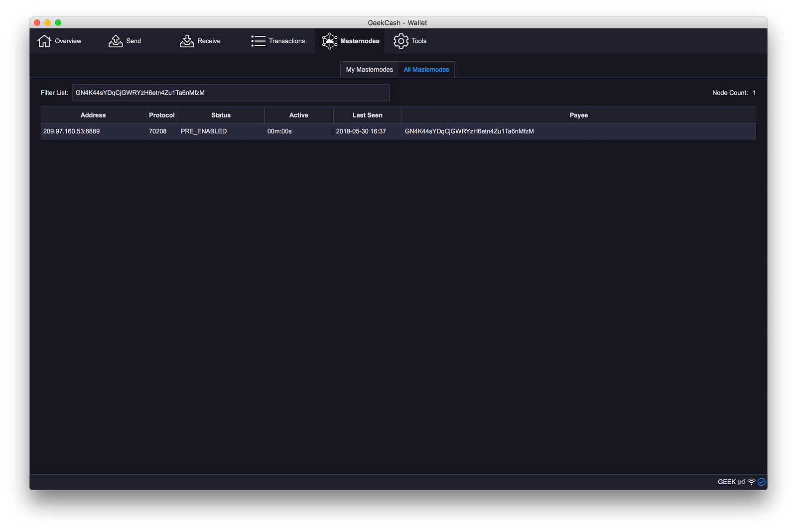The height and width of the screenshot is (532, 797).
Task: Sort by the Payee column header
Action: [x=579, y=115]
